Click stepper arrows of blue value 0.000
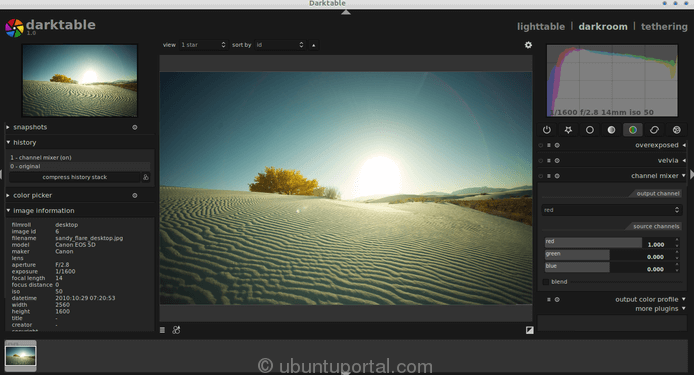Screen dimensions: 694x375 [677, 267]
